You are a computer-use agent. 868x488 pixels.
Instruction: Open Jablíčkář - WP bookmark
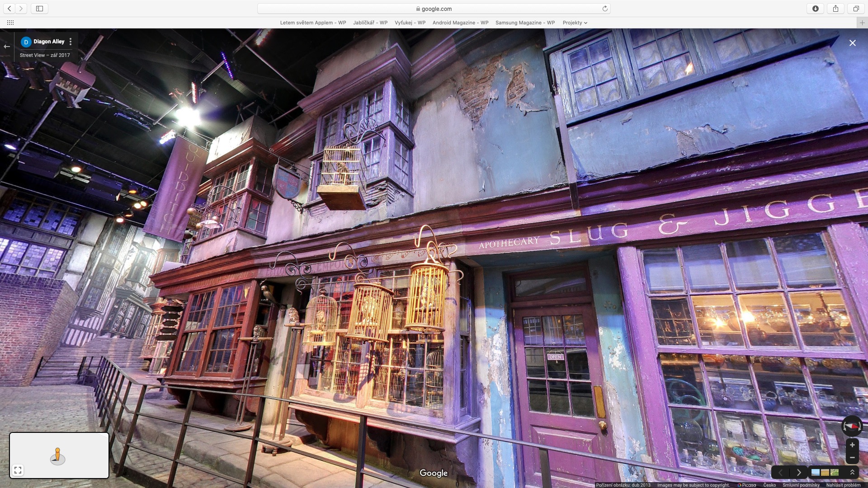[370, 23]
